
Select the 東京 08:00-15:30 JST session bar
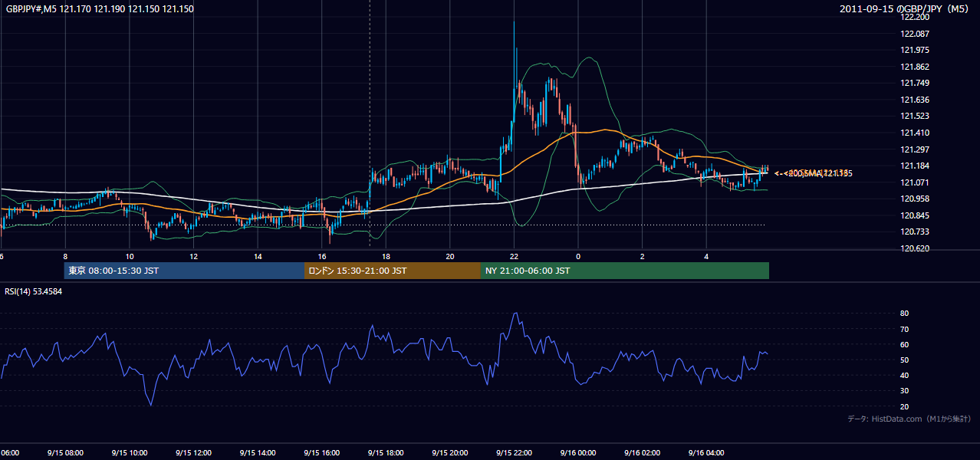click(x=185, y=271)
